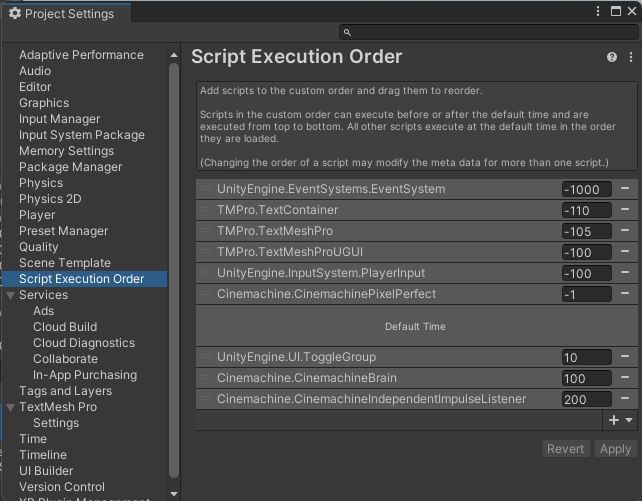Click the settings search field

pyautogui.click(x=488, y=32)
